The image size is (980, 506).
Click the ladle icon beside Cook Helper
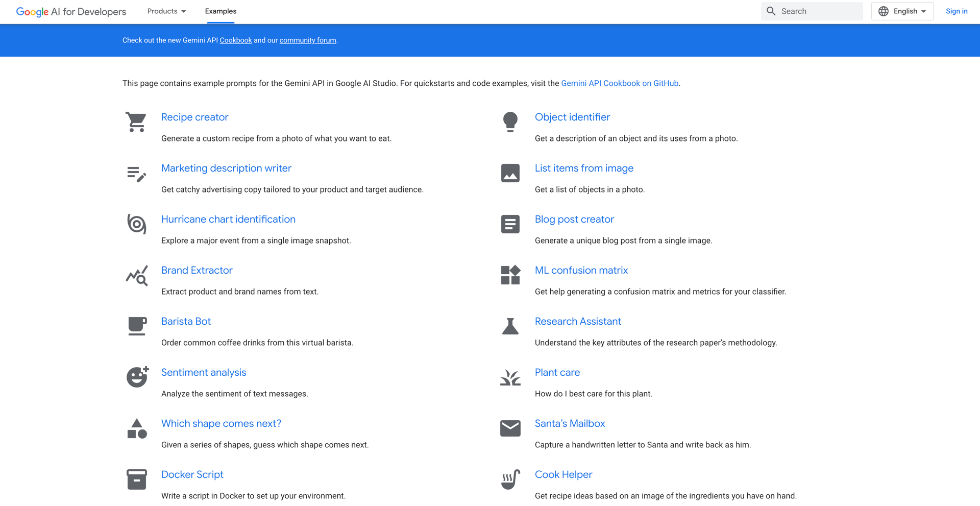(x=510, y=479)
